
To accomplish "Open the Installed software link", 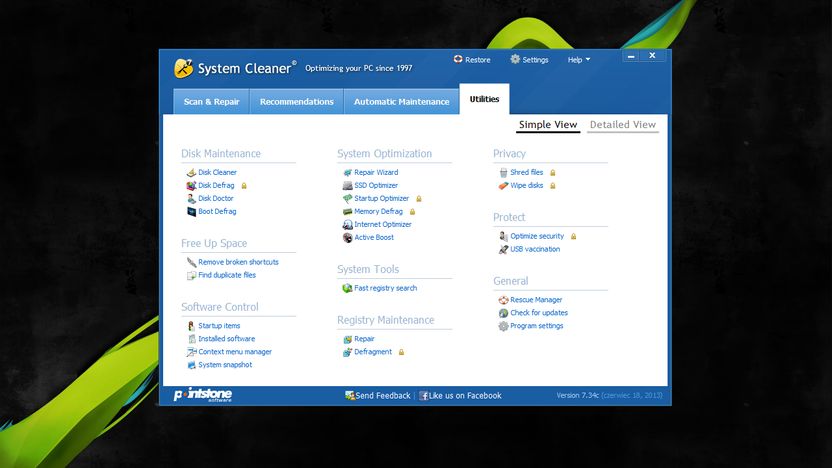I will 227,339.
